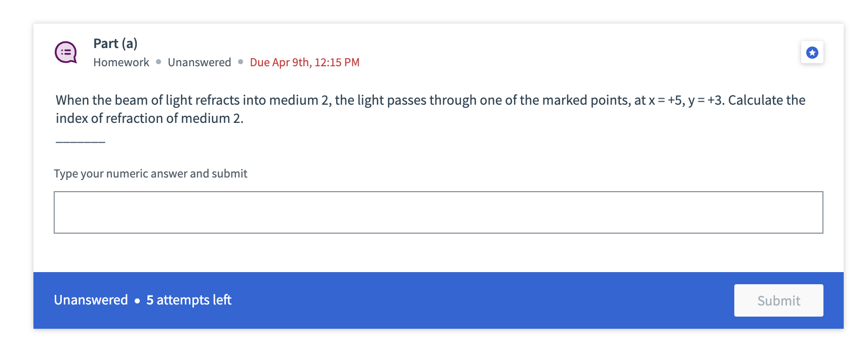Click the Submit button
Screen dimensions: 868x351
point(778,300)
